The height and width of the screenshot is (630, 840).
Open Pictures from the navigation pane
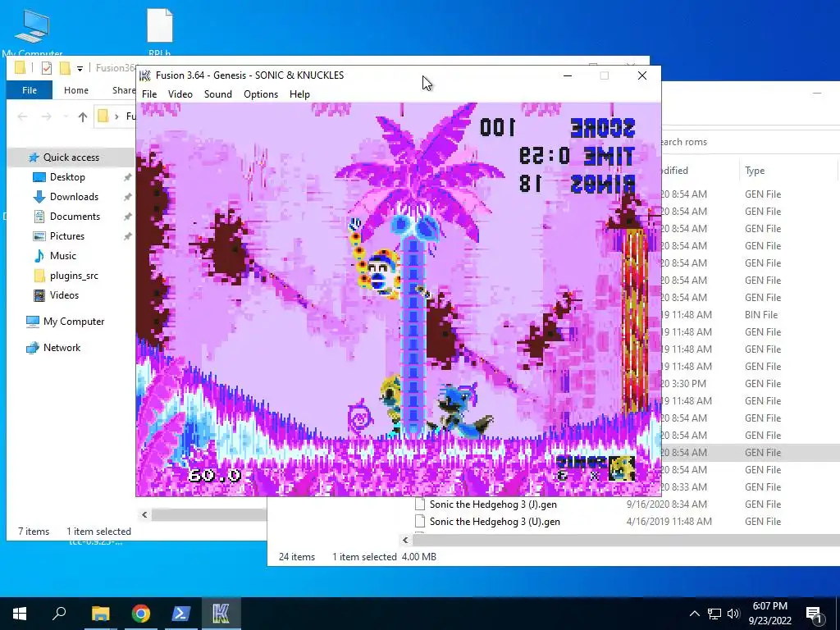click(x=67, y=236)
